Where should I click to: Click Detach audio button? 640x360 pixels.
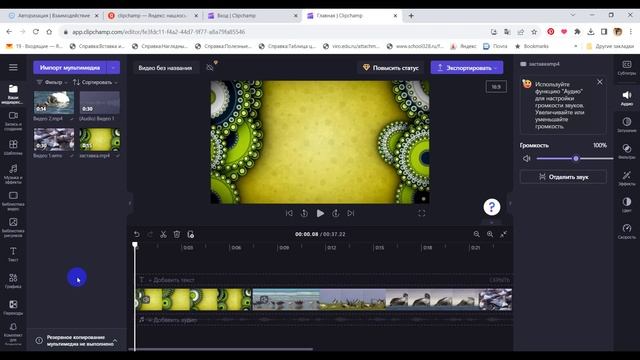pos(563,177)
